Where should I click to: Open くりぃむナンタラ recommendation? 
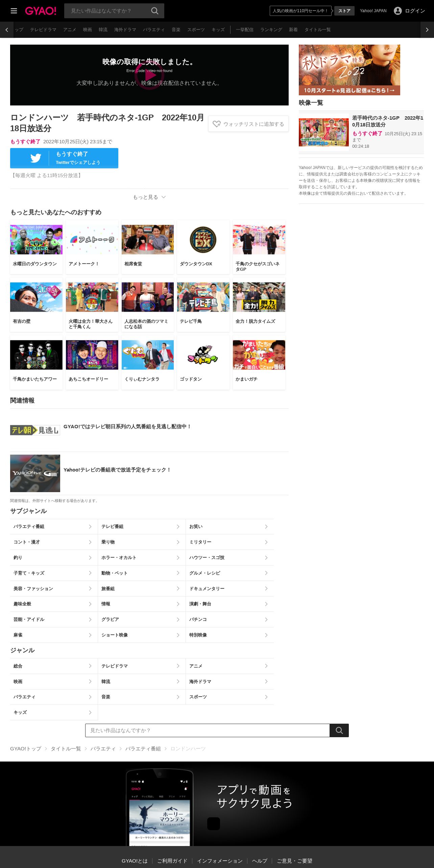[148, 362]
